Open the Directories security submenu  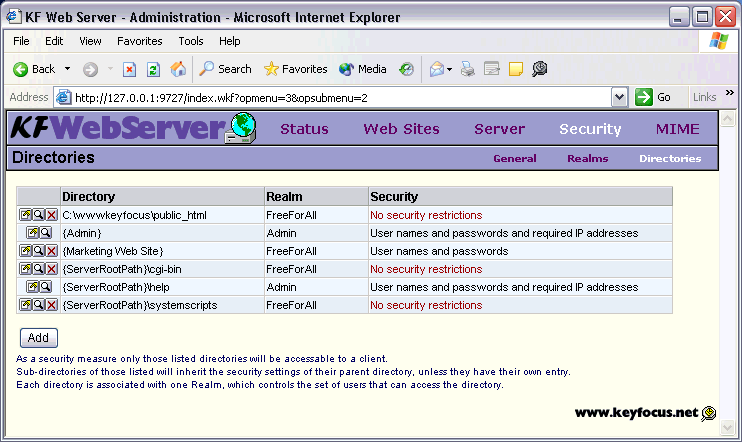[670, 159]
